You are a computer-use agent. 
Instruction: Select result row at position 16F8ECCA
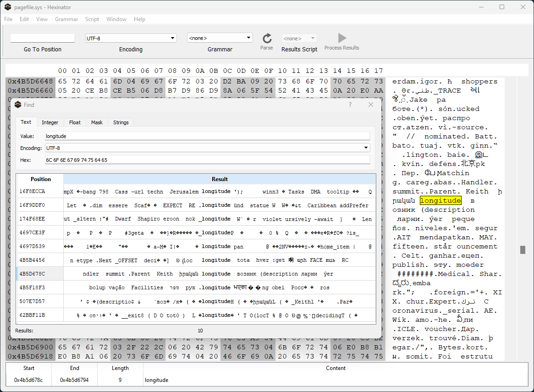coord(197,191)
